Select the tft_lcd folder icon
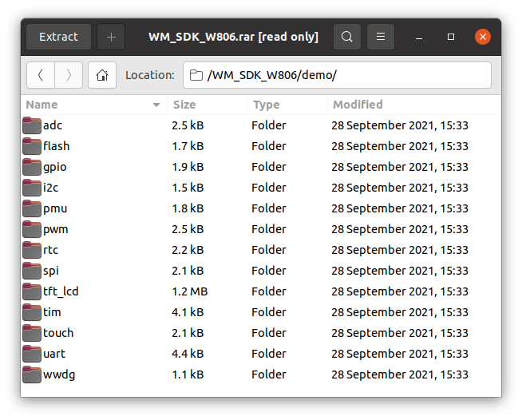 [32, 291]
